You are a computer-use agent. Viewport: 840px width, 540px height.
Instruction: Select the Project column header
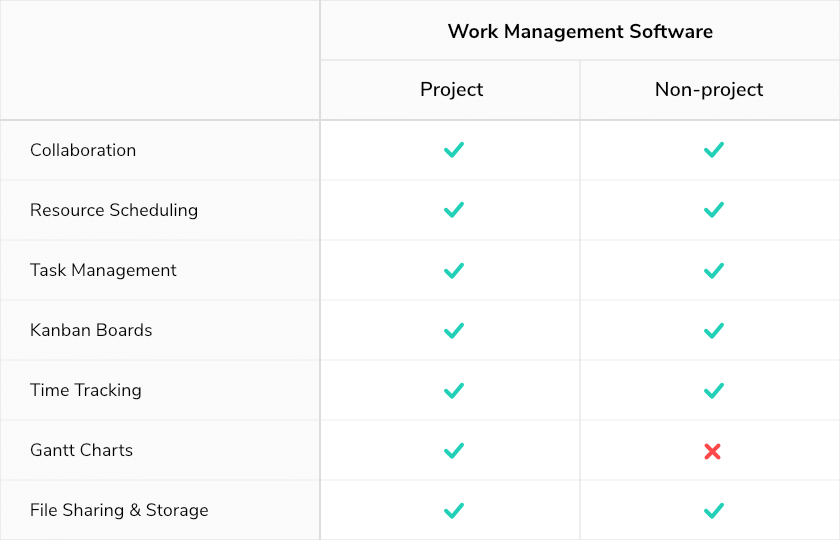pyautogui.click(x=451, y=89)
